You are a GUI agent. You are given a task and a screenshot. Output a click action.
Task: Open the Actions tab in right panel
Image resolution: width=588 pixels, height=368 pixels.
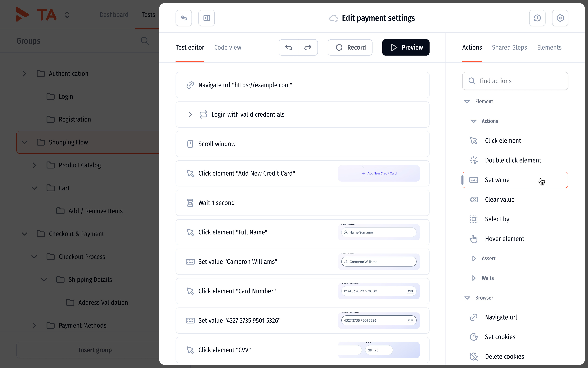pyautogui.click(x=472, y=48)
